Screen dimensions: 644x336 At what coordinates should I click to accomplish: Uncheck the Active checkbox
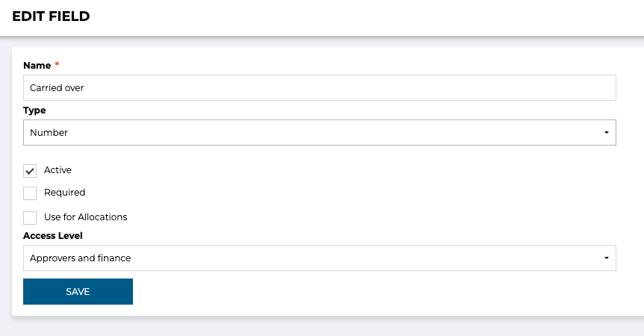pyautogui.click(x=30, y=171)
